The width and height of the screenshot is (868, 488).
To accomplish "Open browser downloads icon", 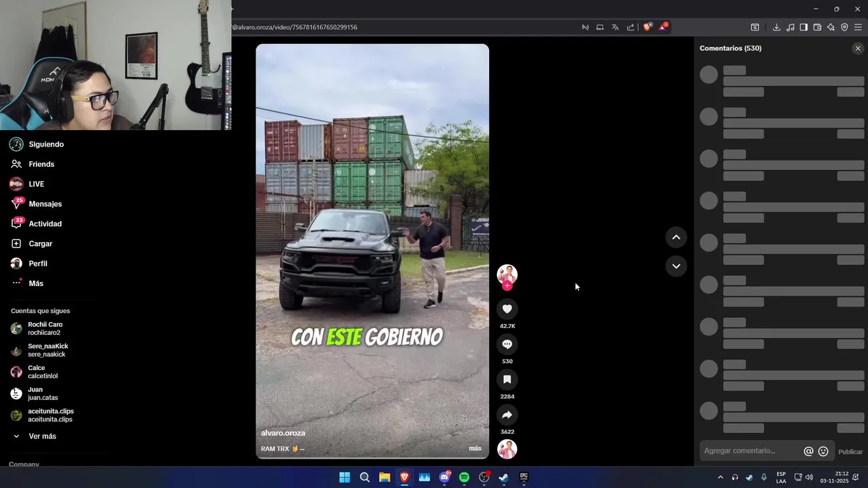I will pos(776,27).
